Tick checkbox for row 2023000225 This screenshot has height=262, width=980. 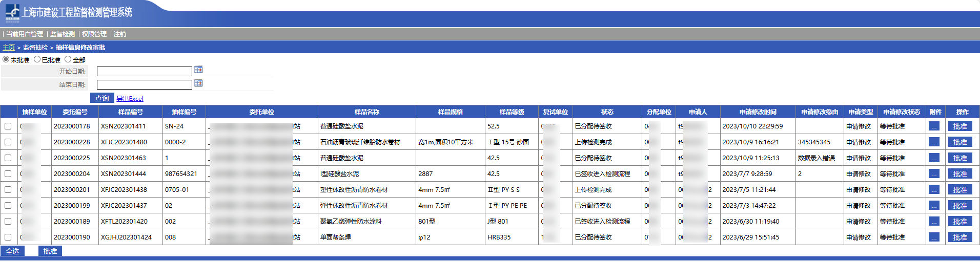[x=8, y=158]
